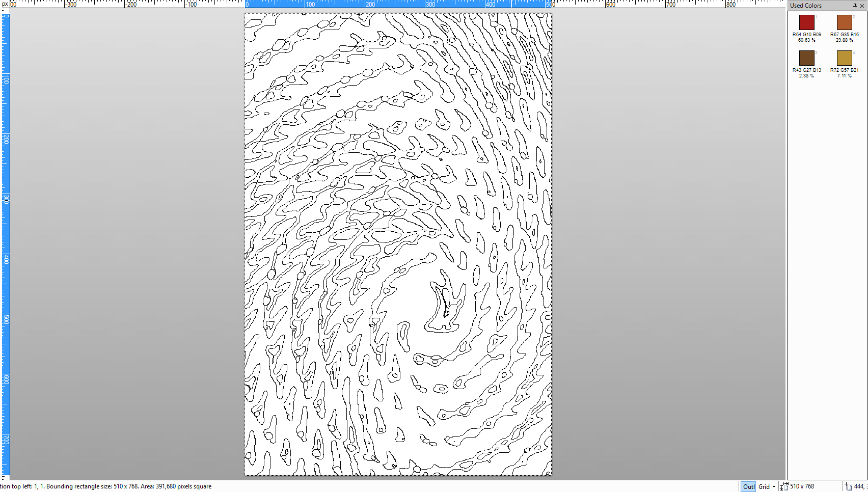Click the 7.11 % color percentage
Viewport: 868px width, 492px height.
tap(844, 76)
